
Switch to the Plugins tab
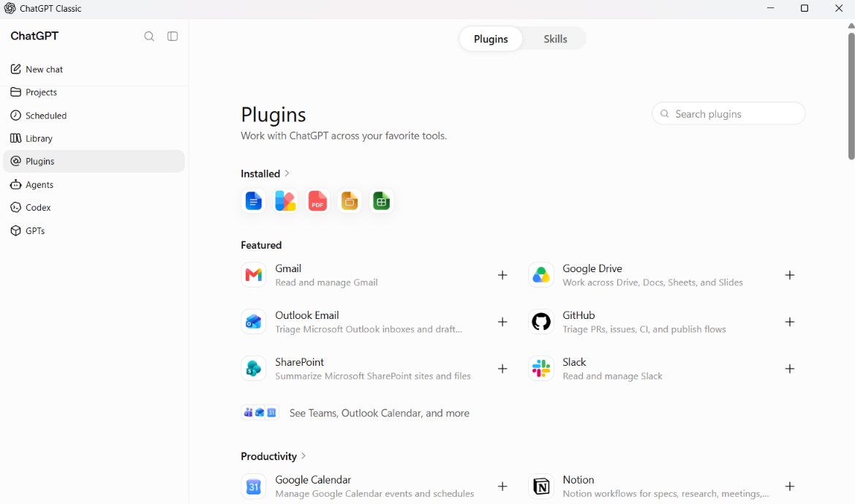491,39
